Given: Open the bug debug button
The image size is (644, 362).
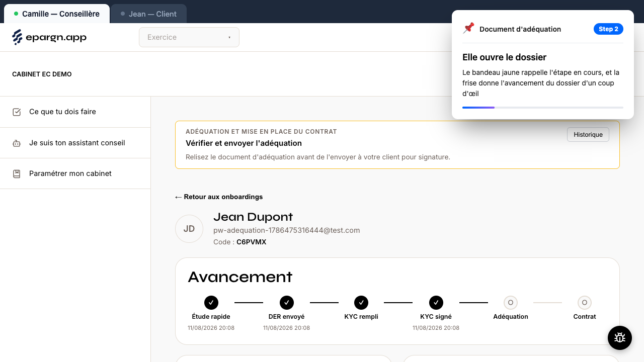Looking at the screenshot, I should click(x=620, y=338).
